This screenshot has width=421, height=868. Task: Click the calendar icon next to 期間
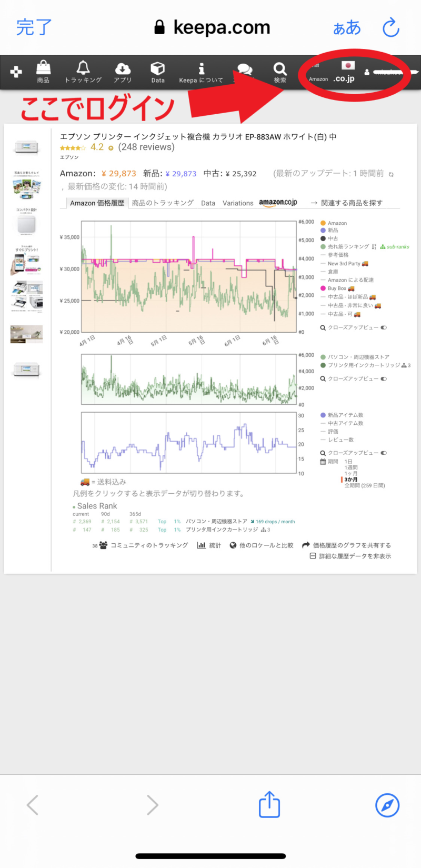pos(323,462)
